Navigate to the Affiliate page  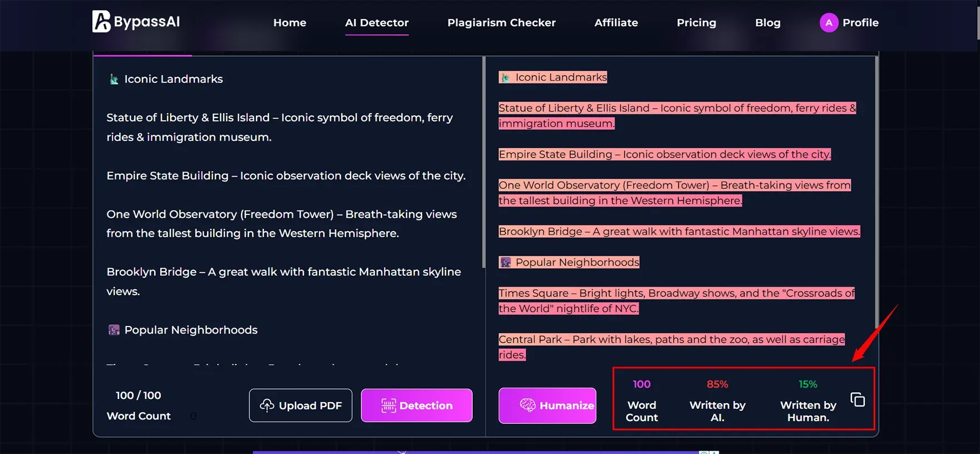tap(616, 23)
